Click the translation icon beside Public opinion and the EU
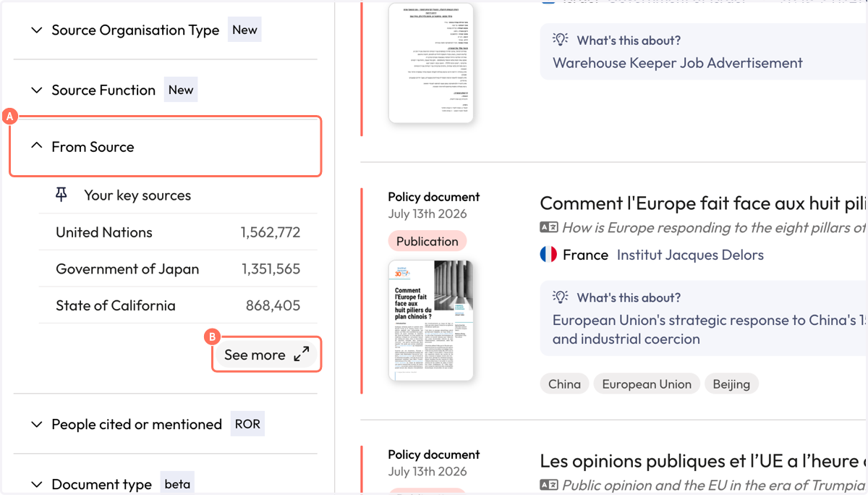868x495 pixels. click(x=549, y=485)
